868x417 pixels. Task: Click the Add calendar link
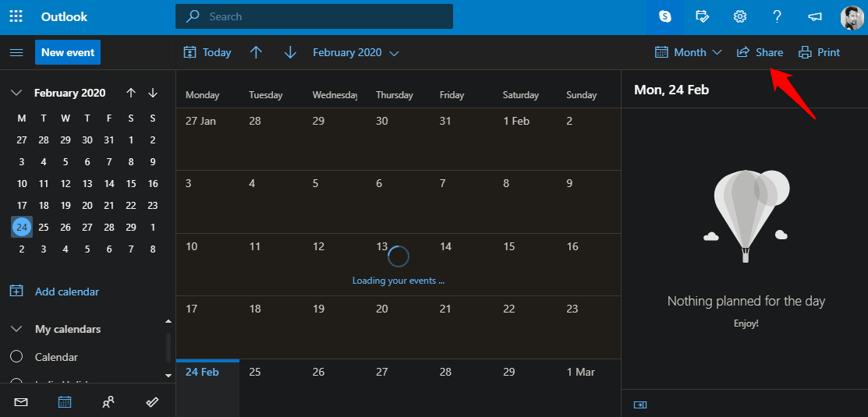[x=66, y=292]
